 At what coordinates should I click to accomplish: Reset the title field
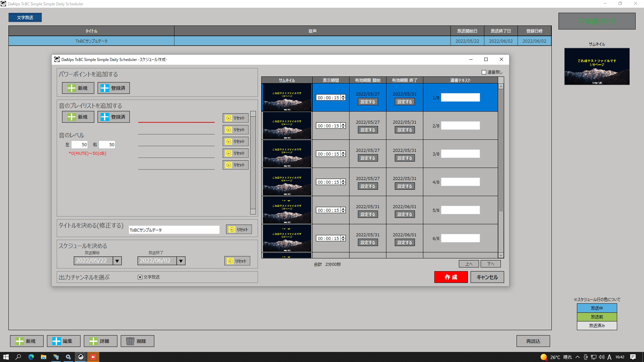click(239, 230)
